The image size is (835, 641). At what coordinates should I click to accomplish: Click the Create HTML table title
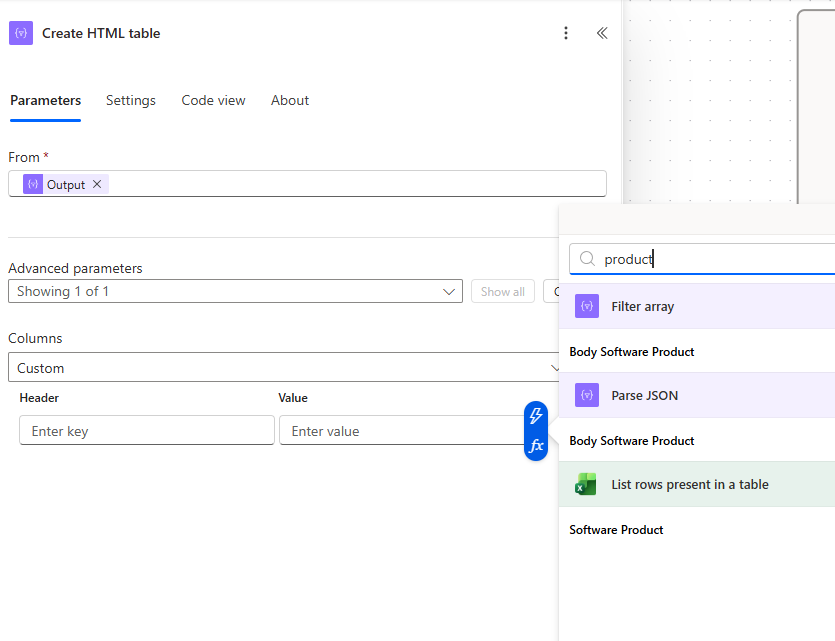(101, 33)
